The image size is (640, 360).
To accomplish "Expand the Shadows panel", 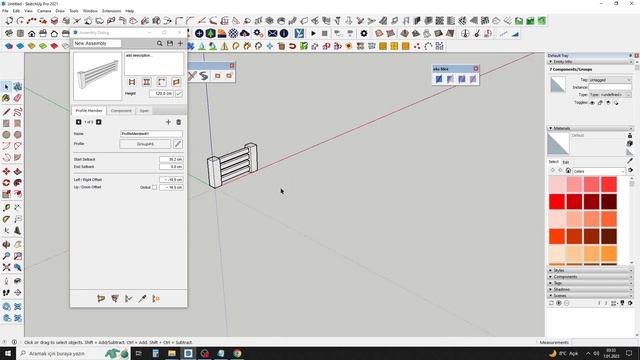I will coord(590,289).
